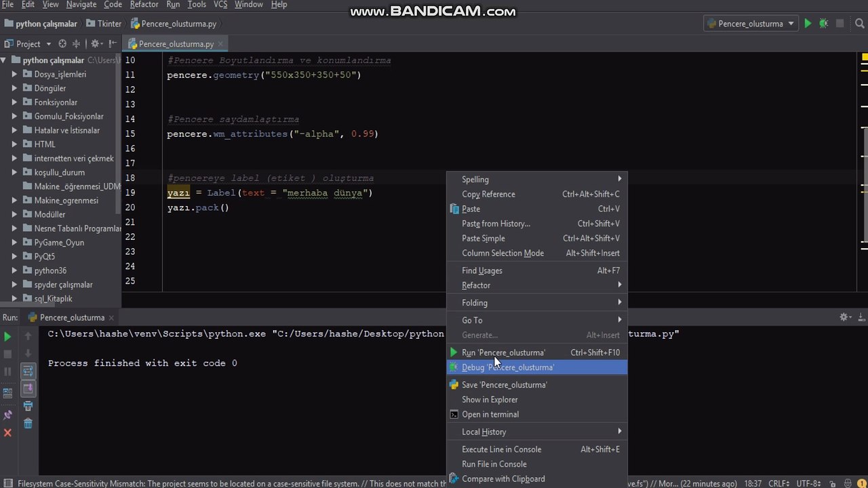Click pause output icon in Run panel
The height and width of the screenshot is (488, 868).
tap(7, 371)
